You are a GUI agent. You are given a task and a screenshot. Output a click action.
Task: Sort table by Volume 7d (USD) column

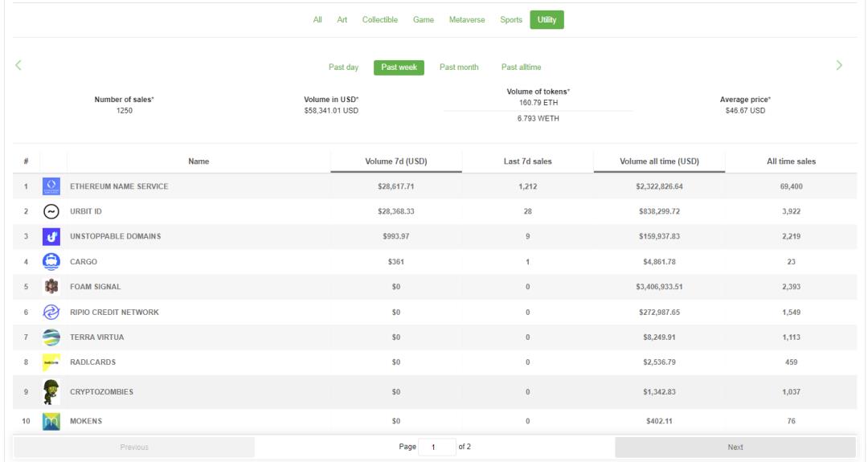coord(395,161)
